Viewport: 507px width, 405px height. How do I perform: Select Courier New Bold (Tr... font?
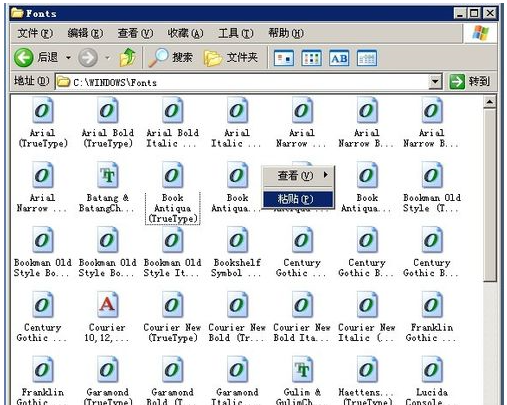(237, 317)
